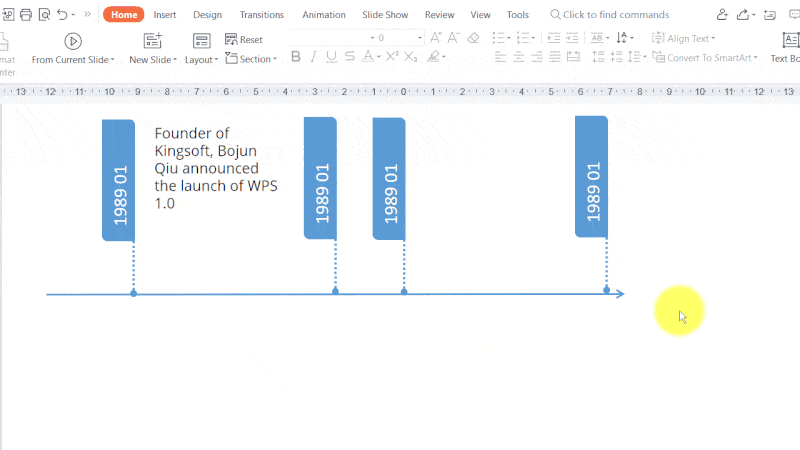The height and width of the screenshot is (450, 800).
Task: Select the rightmost 1989 01 flag shape
Action: (x=591, y=177)
